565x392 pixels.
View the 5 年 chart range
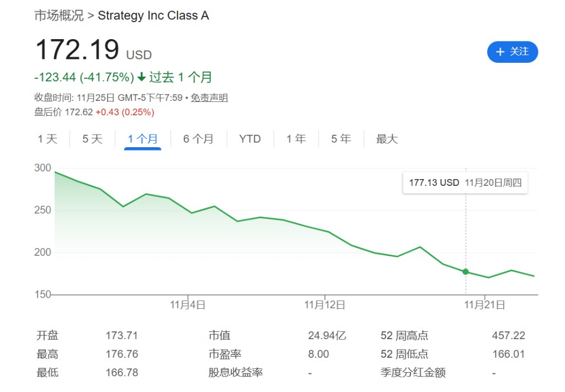341,139
